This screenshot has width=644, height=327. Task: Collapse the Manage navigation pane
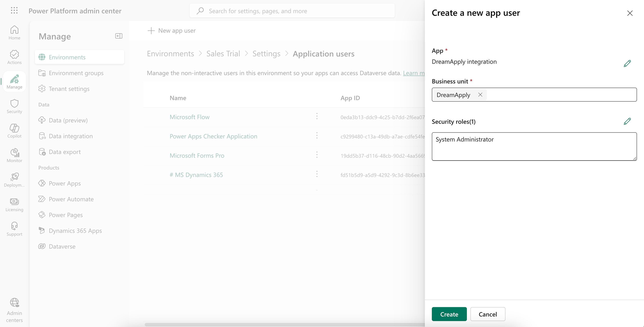[119, 36]
